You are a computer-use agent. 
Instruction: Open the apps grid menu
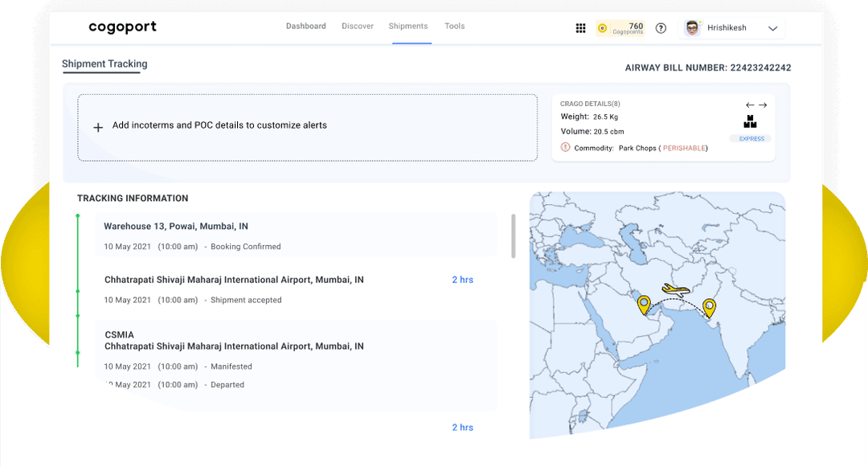click(x=580, y=28)
